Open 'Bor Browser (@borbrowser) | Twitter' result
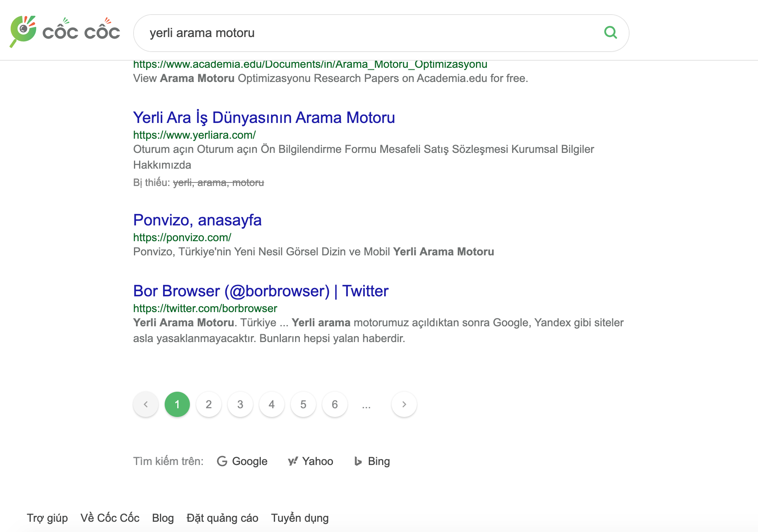758x532 pixels. click(261, 291)
